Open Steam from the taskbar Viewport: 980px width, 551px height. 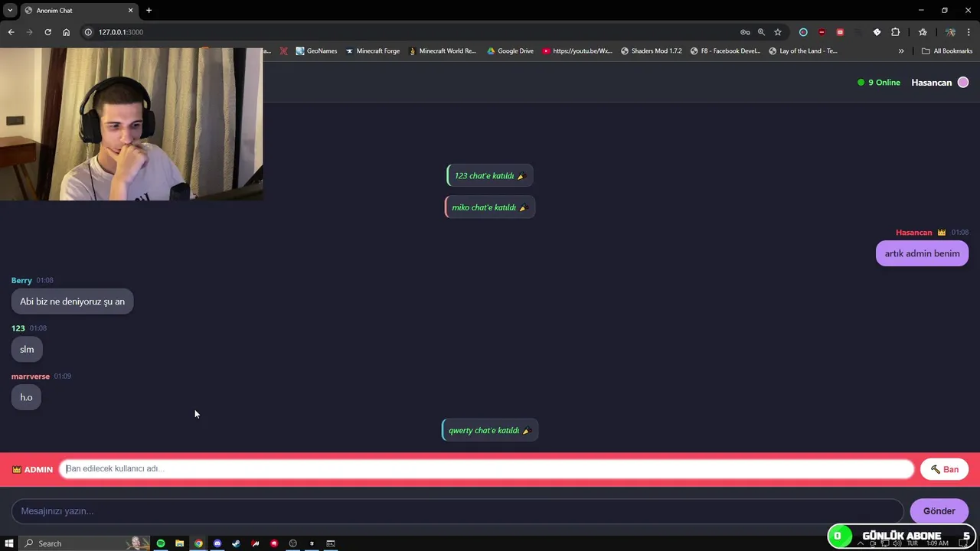(236, 543)
